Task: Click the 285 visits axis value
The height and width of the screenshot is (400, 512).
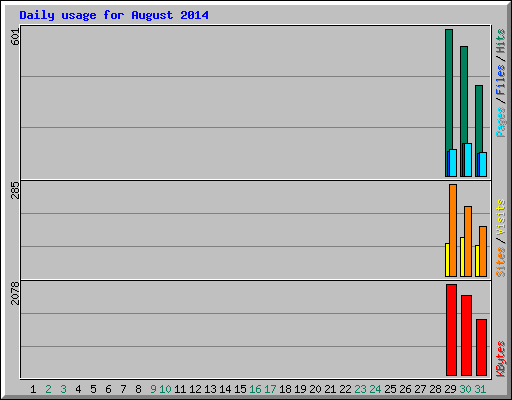Action: coord(15,190)
